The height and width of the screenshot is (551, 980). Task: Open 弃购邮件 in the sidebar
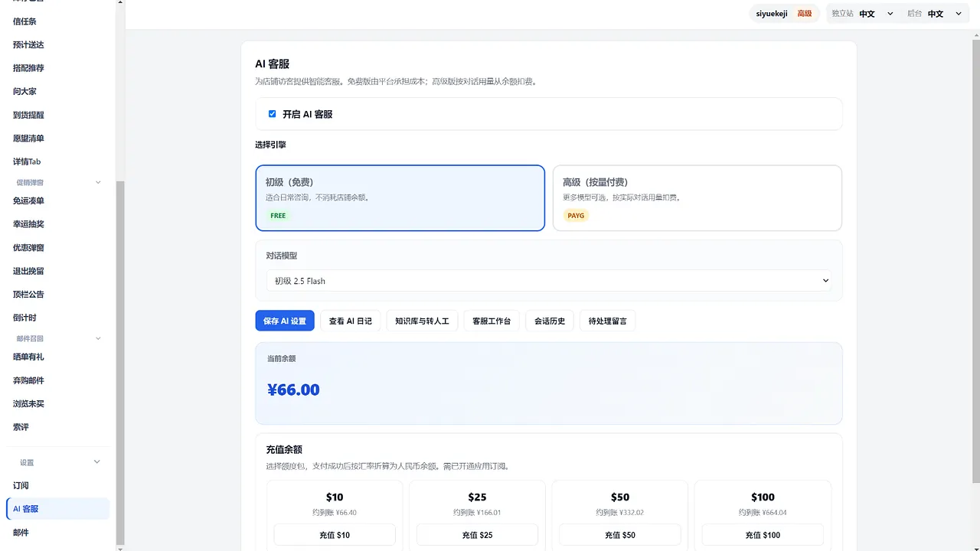[58, 380]
